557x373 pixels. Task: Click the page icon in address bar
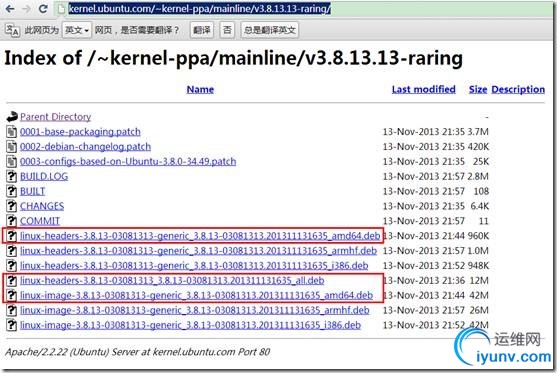[61, 9]
